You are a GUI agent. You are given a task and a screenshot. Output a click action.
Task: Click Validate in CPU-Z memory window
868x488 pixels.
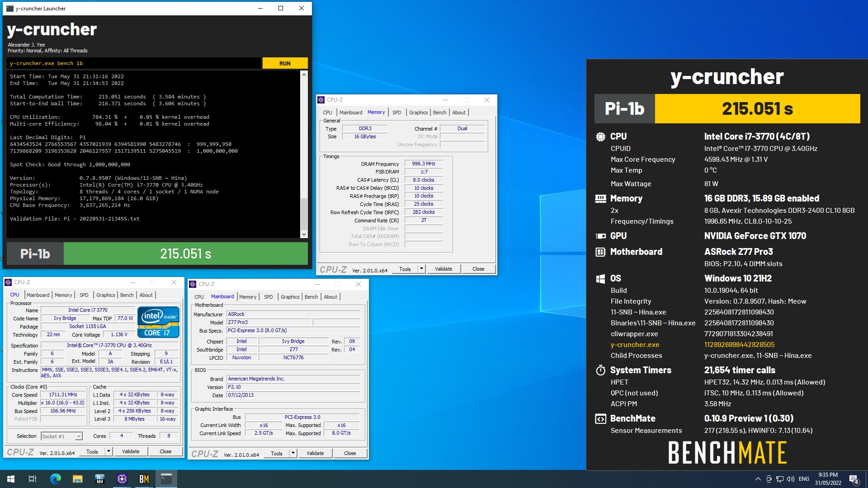pyautogui.click(x=443, y=269)
